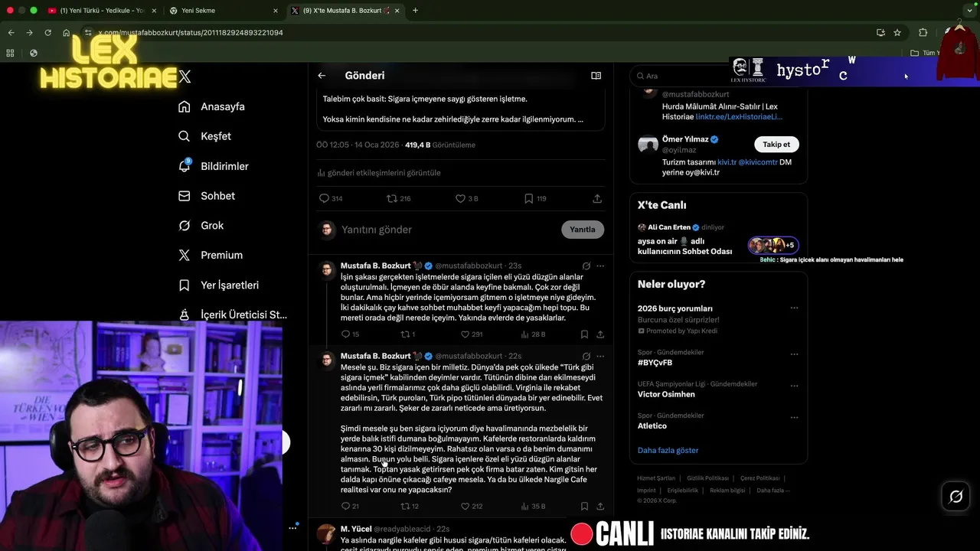Open options menu for Victor Osimhen trend
This screenshot has width=980, height=551.
click(794, 386)
